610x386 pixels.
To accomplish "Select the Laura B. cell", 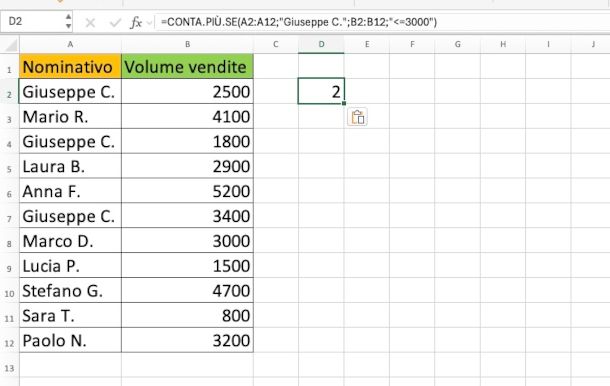I will (70, 166).
